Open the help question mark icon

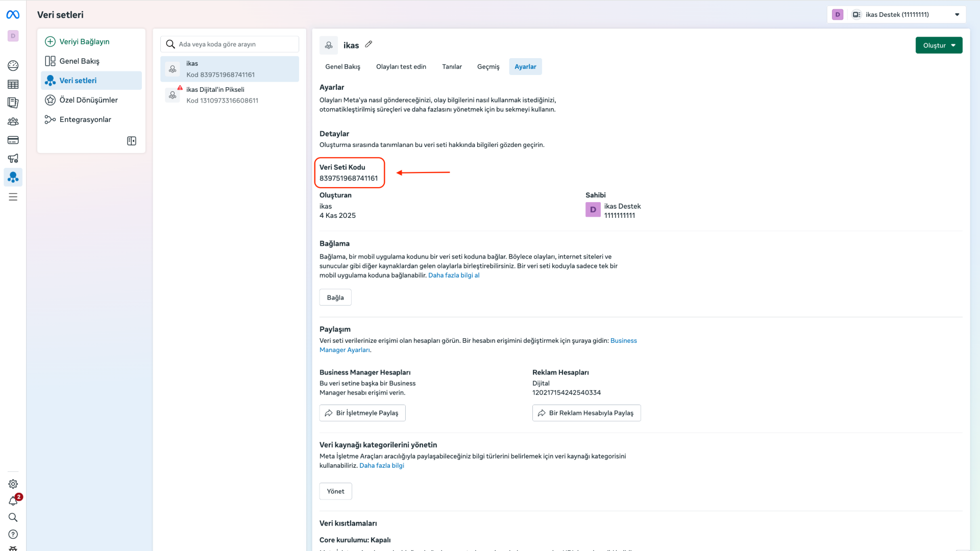(13, 534)
